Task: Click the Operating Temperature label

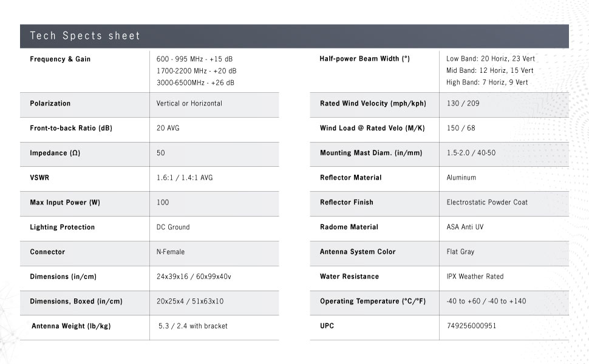Action: tap(372, 302)
